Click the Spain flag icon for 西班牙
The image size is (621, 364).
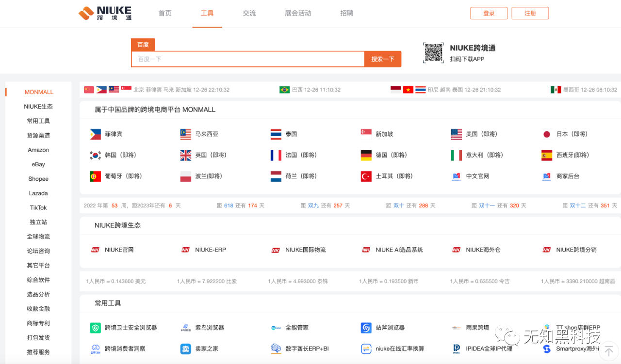[547, 155]
